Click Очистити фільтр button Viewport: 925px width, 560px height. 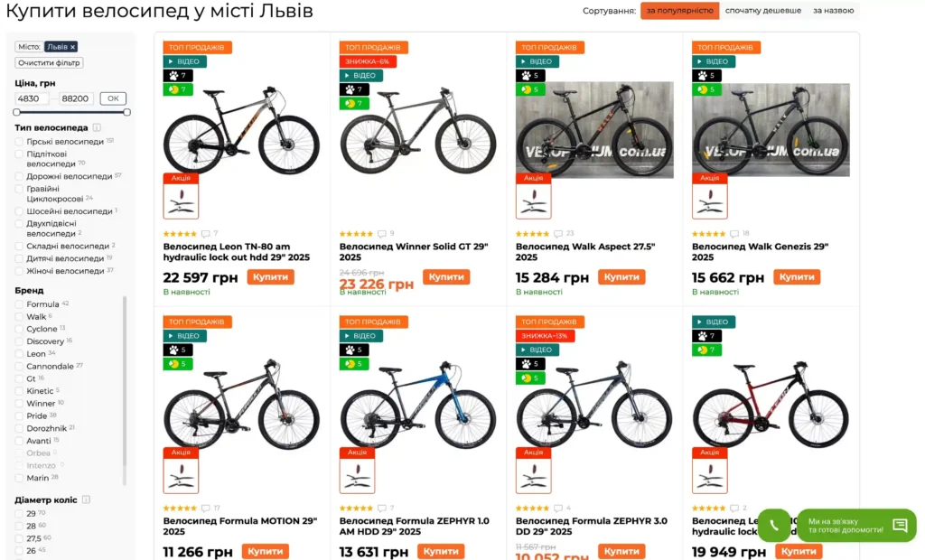click(x=49, y=62)
